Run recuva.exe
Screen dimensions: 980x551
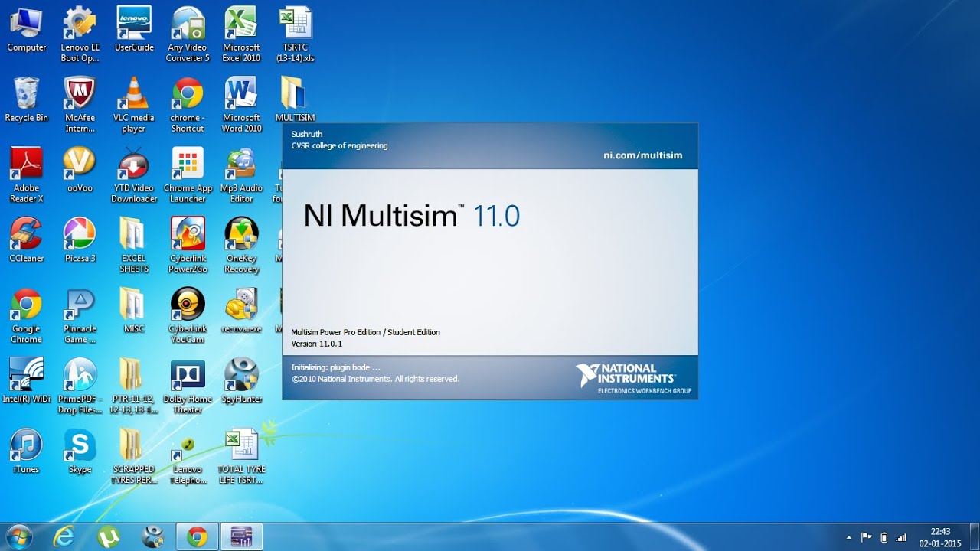coord(241,311)
